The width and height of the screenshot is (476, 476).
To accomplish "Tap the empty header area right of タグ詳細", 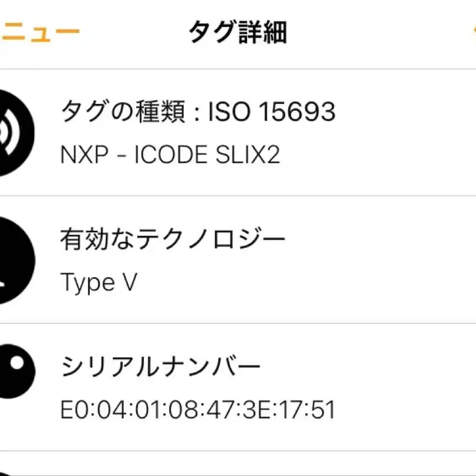I will (376, 32).
